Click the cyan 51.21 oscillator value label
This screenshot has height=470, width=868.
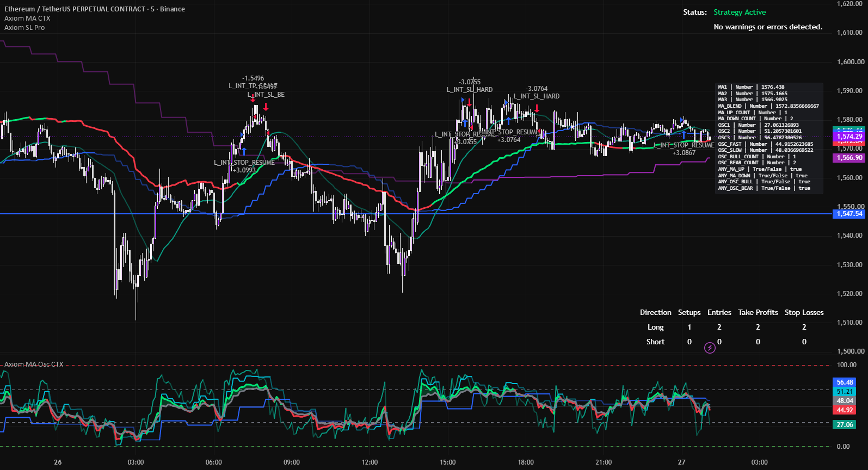click(x=845, y=392)
